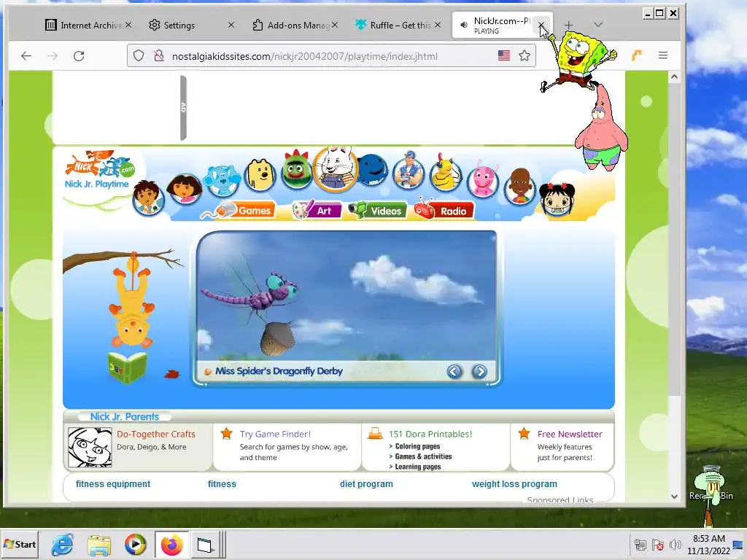Open the Learning pages link

418,467
